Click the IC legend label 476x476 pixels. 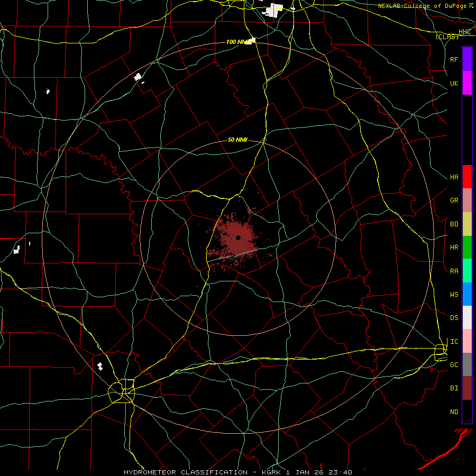pos(454,342)
